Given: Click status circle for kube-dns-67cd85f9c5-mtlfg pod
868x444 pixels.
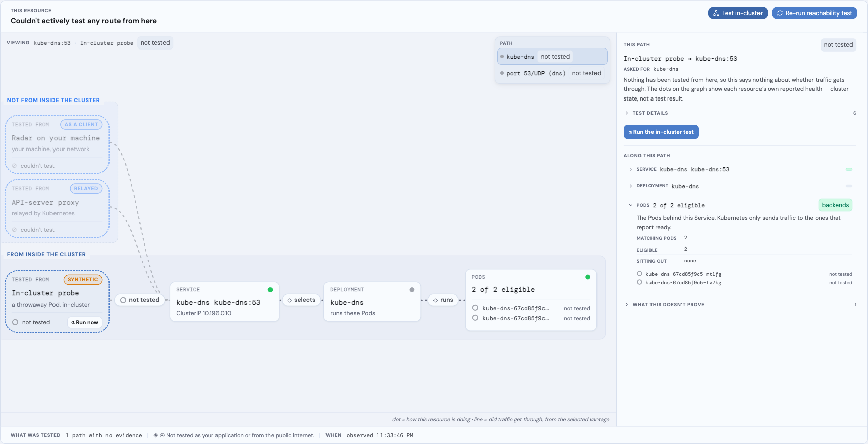Looking at the screenshot, I should (x=639, y=274).
